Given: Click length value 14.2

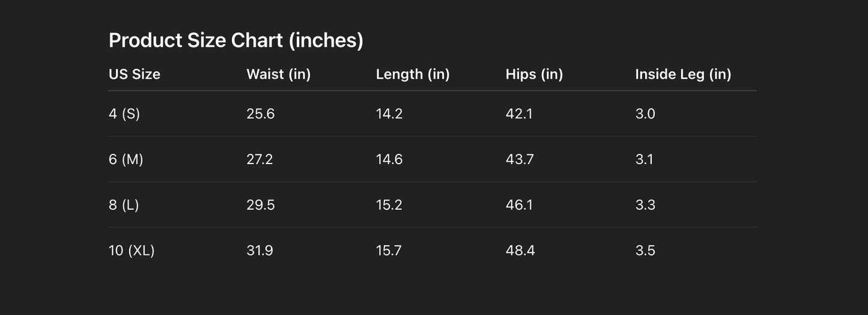Looking at the screenshot, I should pos(389,114).
